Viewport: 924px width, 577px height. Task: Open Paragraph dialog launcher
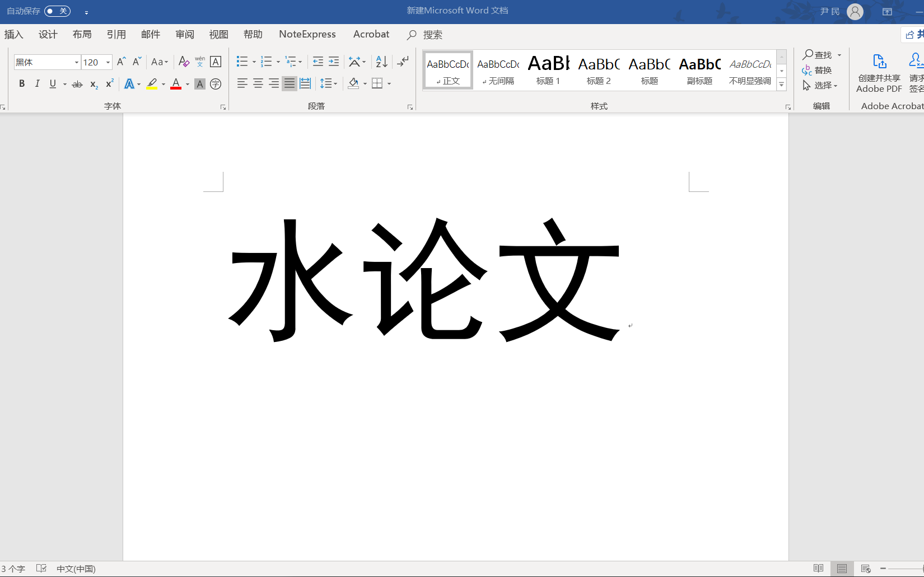point(410,107)
